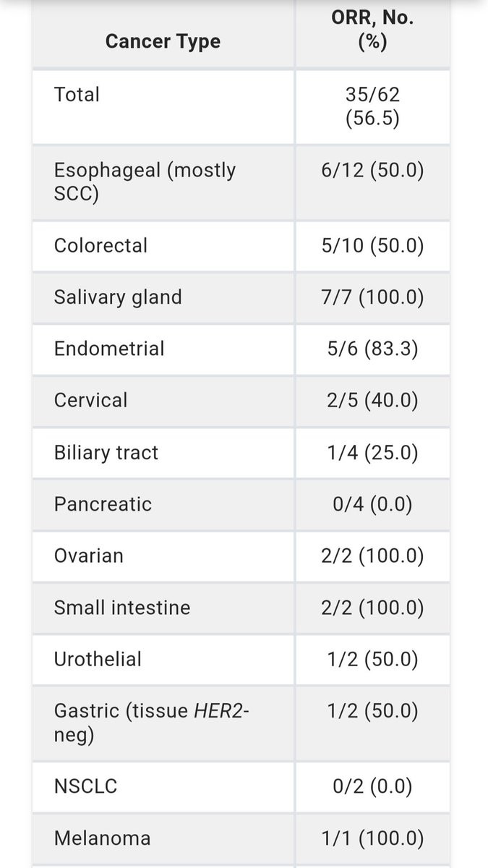Click the Ovarian cancer type cell

pyautogui.click(x=88, y=556)
